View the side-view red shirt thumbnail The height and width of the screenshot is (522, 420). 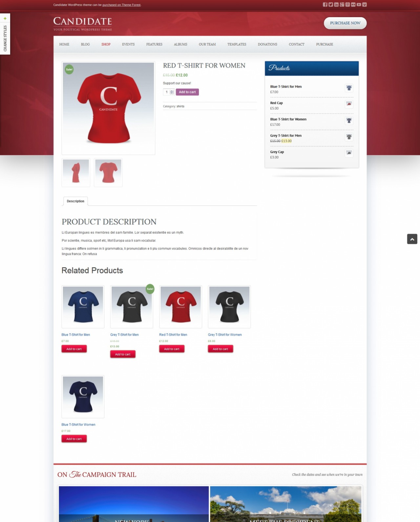(76, 173)
